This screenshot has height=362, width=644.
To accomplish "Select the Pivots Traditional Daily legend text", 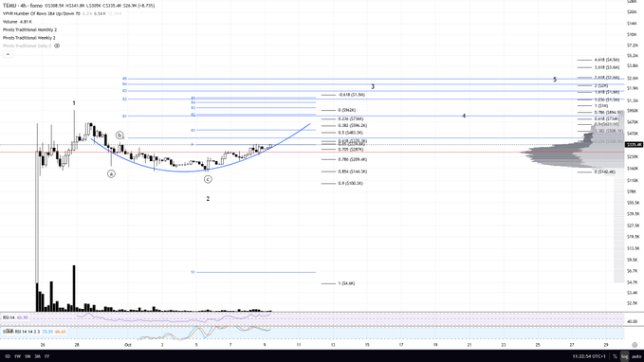I will pos(28,46).
